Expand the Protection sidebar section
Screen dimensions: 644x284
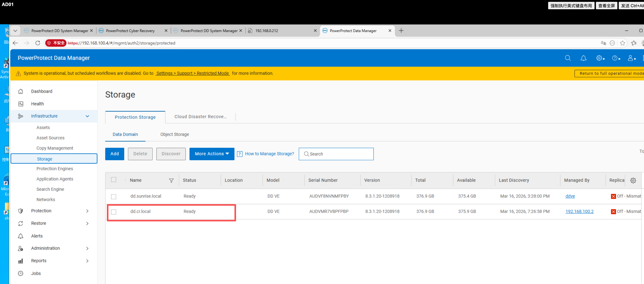point(87,211)
